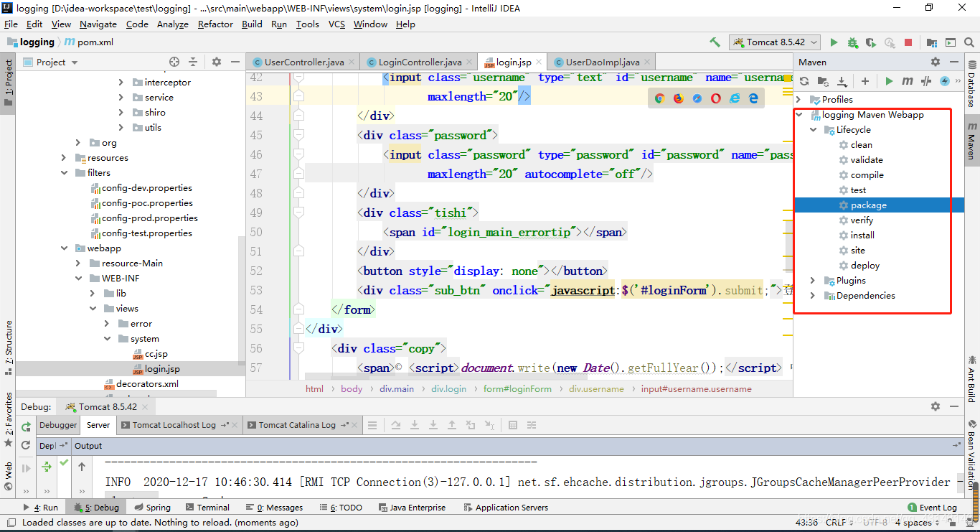Add Maven project plus icon

pos(865,81)
